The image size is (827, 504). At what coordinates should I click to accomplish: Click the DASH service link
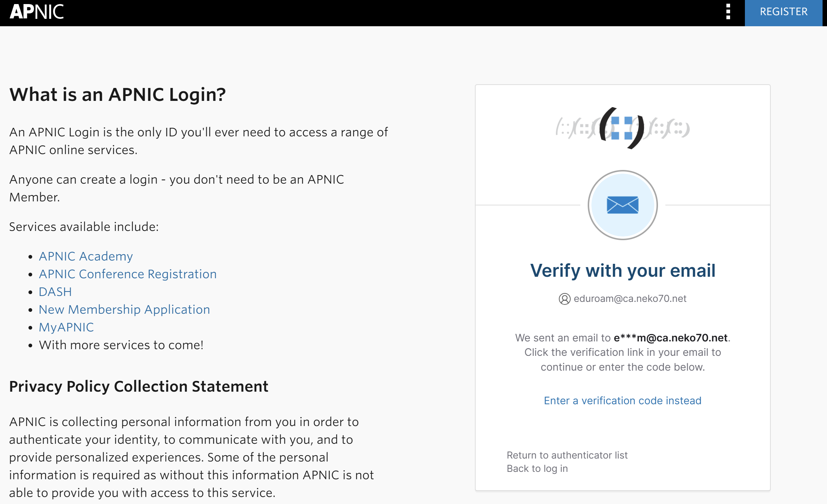(x=55, y=292)
